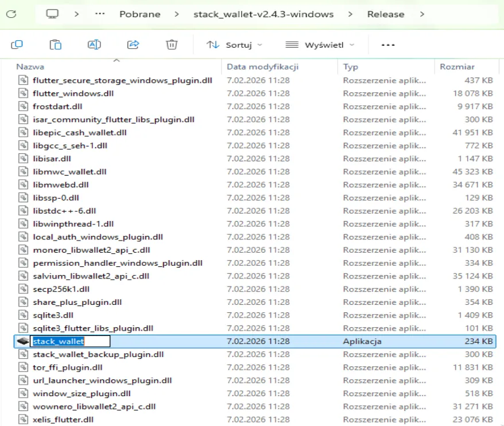Screen dimensions: 504x426
Task: Expand the chevron after Pobrane breadcrumb
Action: (x=176, y=14)
